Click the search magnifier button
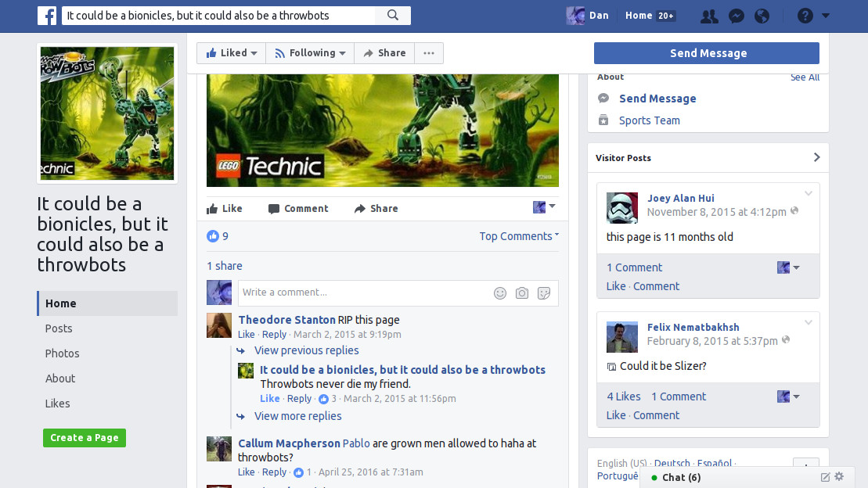The image size is (868, 488). tap(392, 16)
